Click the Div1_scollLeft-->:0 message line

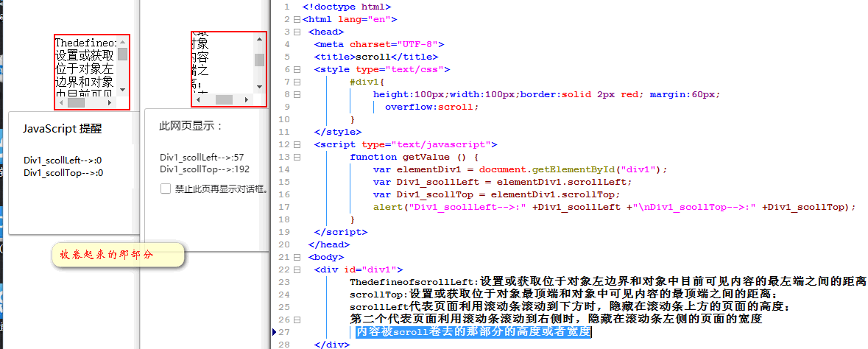63,161
